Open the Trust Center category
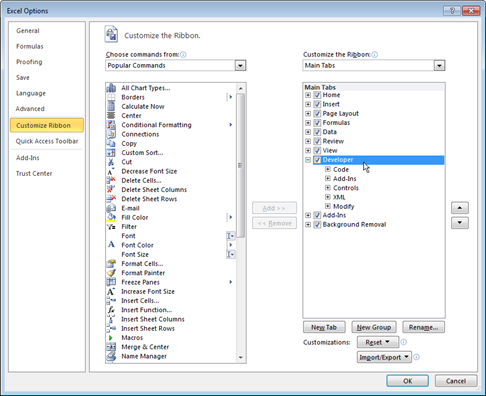 tap(34, 174)
